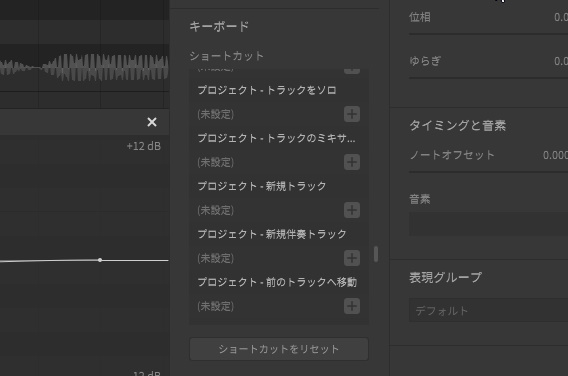Click the audio waveform in the track
Image resolution: width=568 pixels, height=376 pixels.
[84, 67]
